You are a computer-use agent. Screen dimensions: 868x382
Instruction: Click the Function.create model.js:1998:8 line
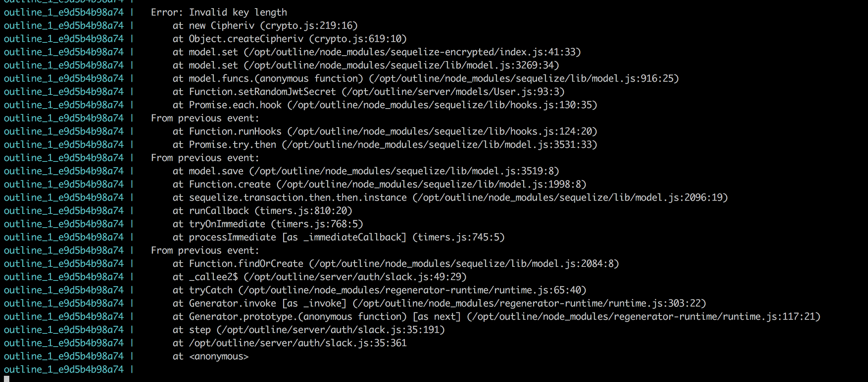[380, 184]
